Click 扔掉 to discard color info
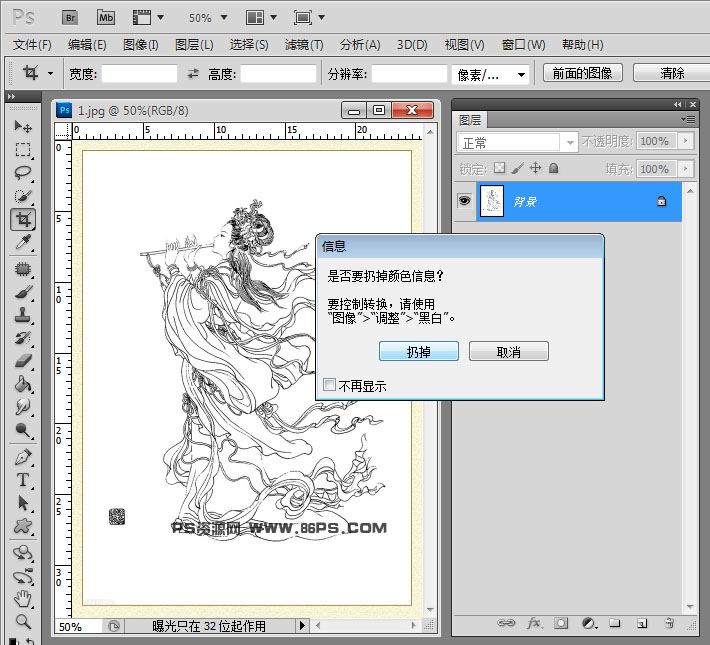Screen dimensions: 710x645 (419, 351)
